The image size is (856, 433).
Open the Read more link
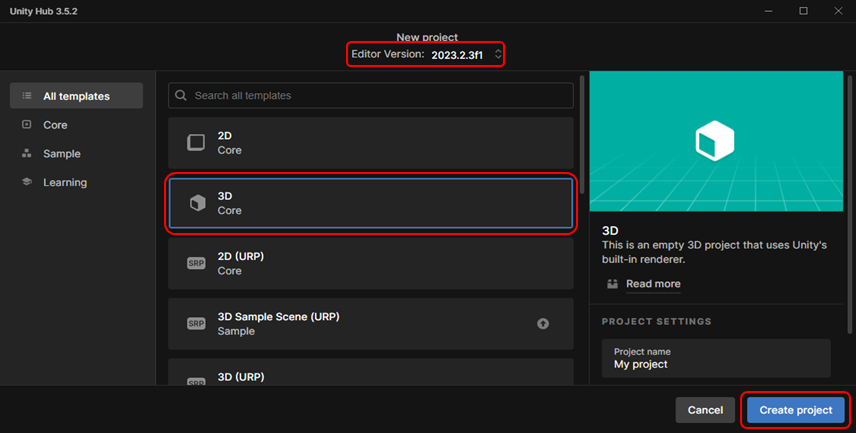pyautogui.click(x=653, y=284)
